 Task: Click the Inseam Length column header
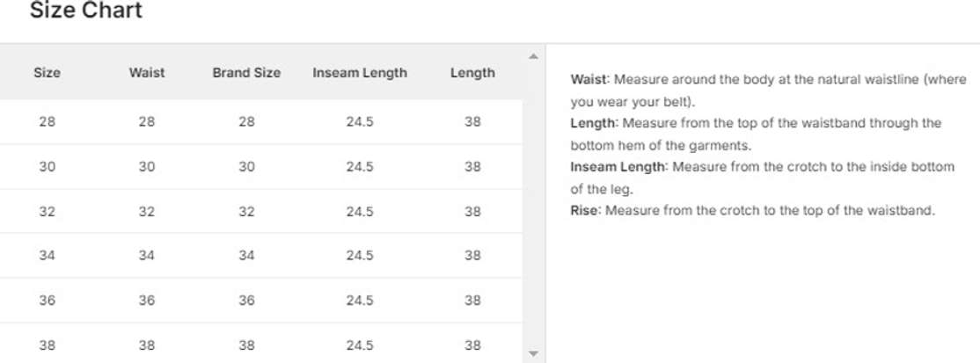click(360, 73)
